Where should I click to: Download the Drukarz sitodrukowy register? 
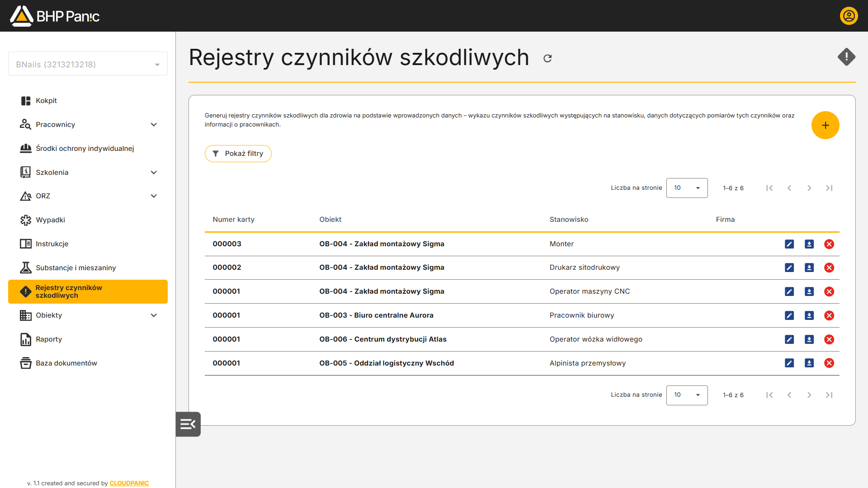[x=809, y=267]
